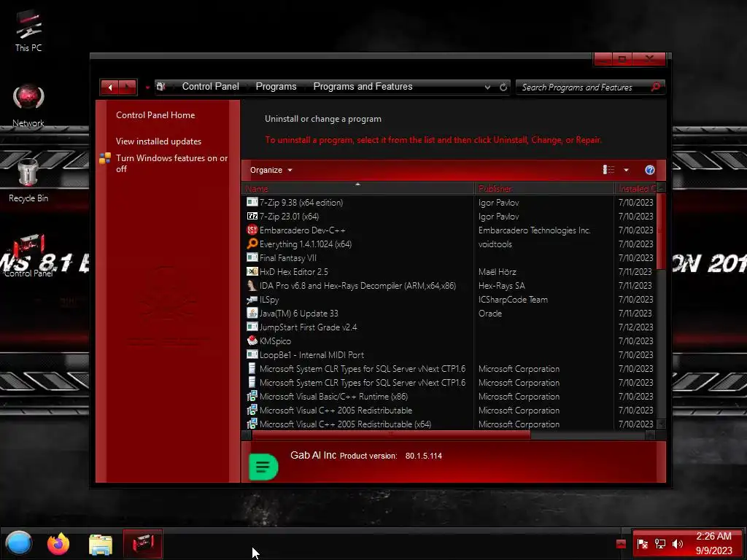747x560 pixels.
Task: Sort by the Publisher column header
Action: pyautogui.click(x=544, y=189)
